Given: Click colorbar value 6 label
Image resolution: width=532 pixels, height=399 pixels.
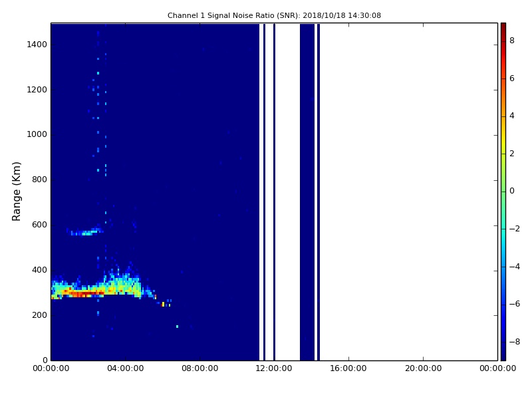Looking at the screenshot, I should tap(512, 78).
